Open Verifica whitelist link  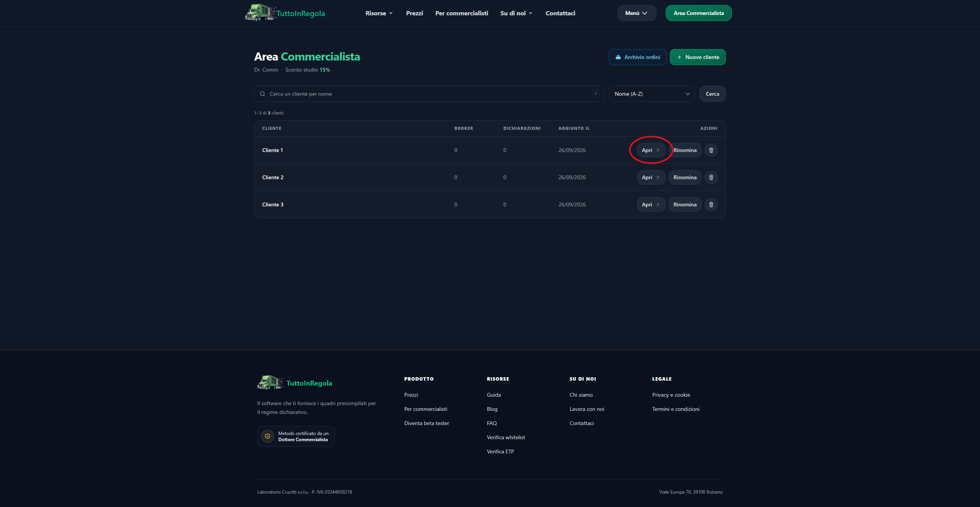[x=506, y=437]
